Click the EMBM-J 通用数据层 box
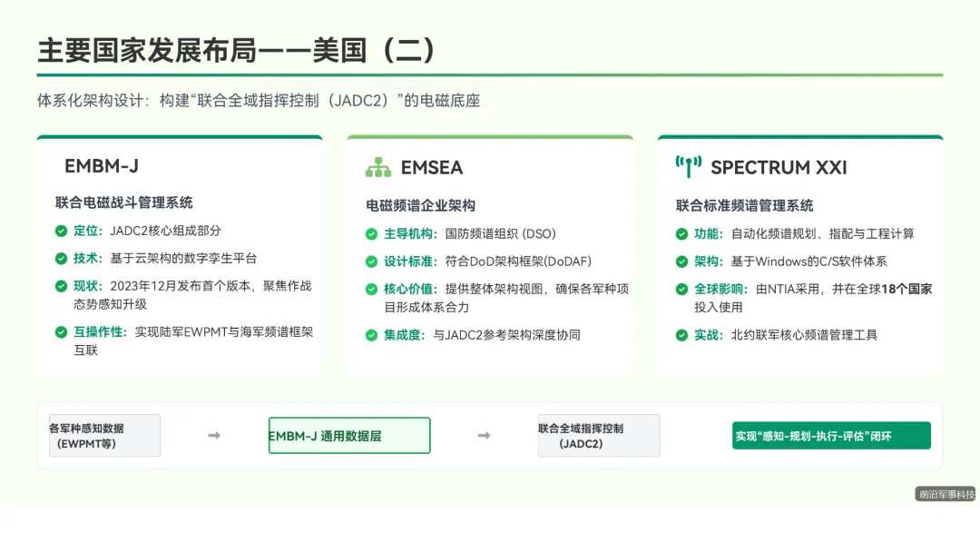Screen dimensions: 980x552 click(x=349, y=436)
